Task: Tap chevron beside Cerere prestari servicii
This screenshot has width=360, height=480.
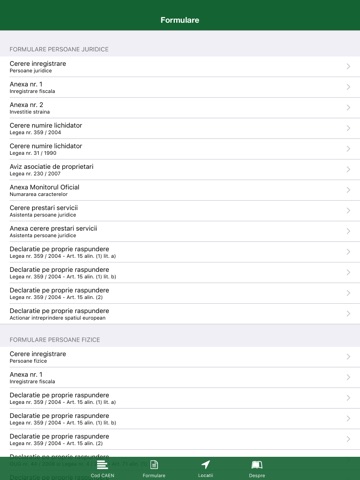Action: (348, 211)
